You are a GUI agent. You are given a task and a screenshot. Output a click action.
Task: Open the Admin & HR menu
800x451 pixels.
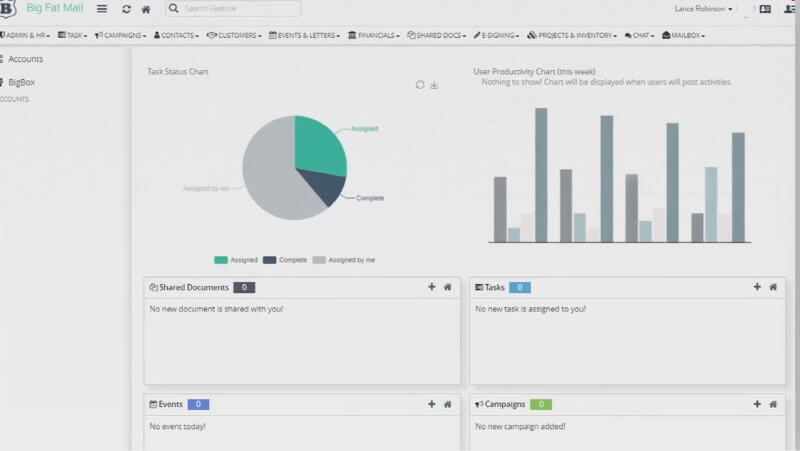(x=25, y=35)
